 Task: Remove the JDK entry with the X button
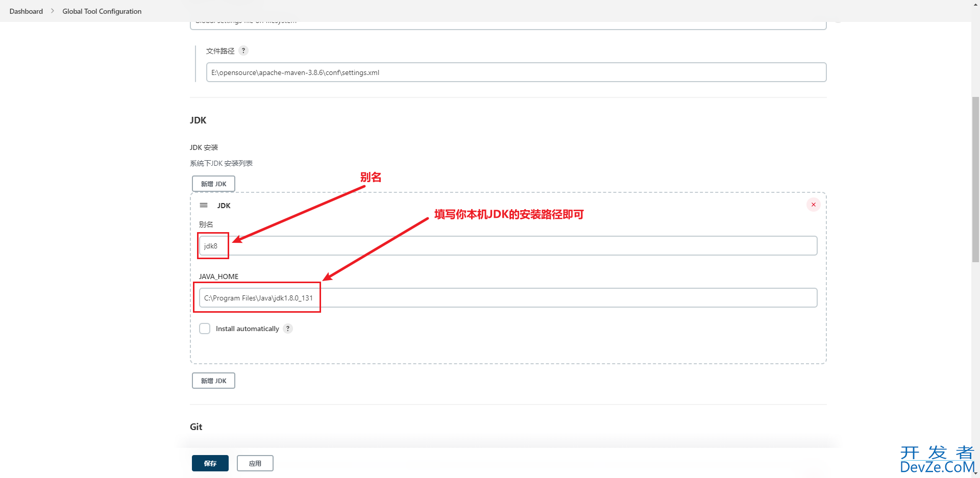point(814,205)
